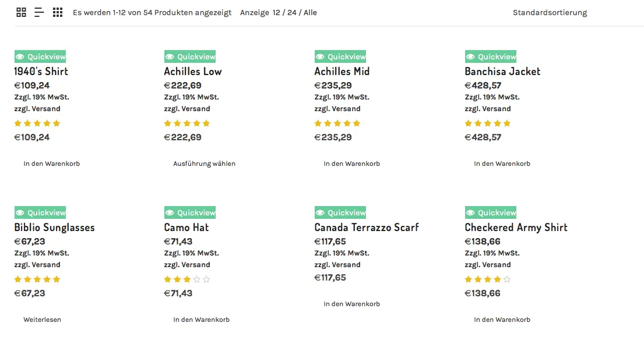Open the Achilles Mid product title

pos(342,72)
